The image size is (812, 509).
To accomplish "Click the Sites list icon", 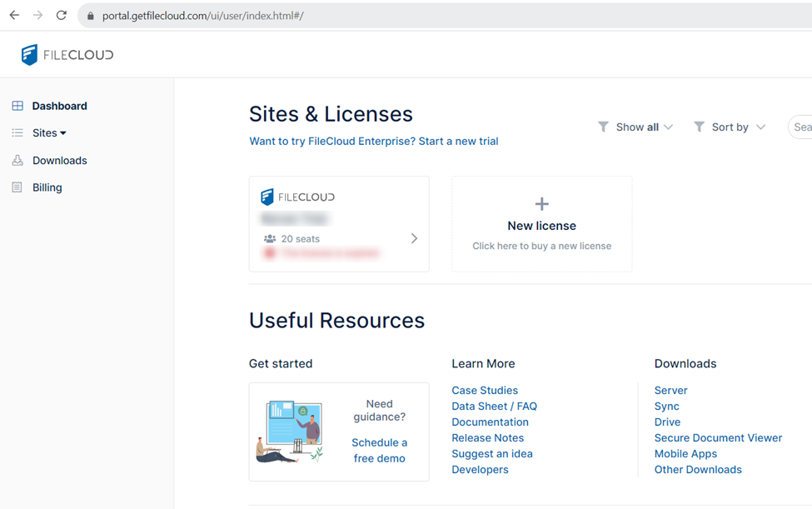I will click(x=17, y=133).
